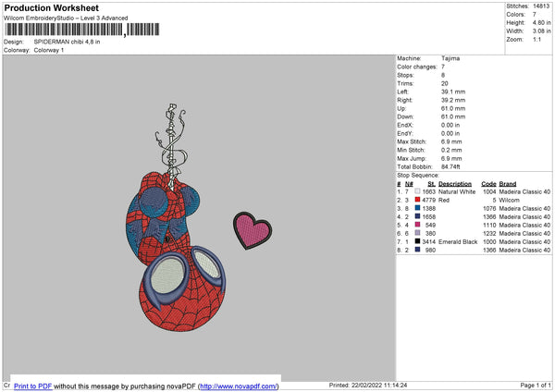Click the Wilcom brand entry
Screen dimensions: 555x392
click(509, 200)
